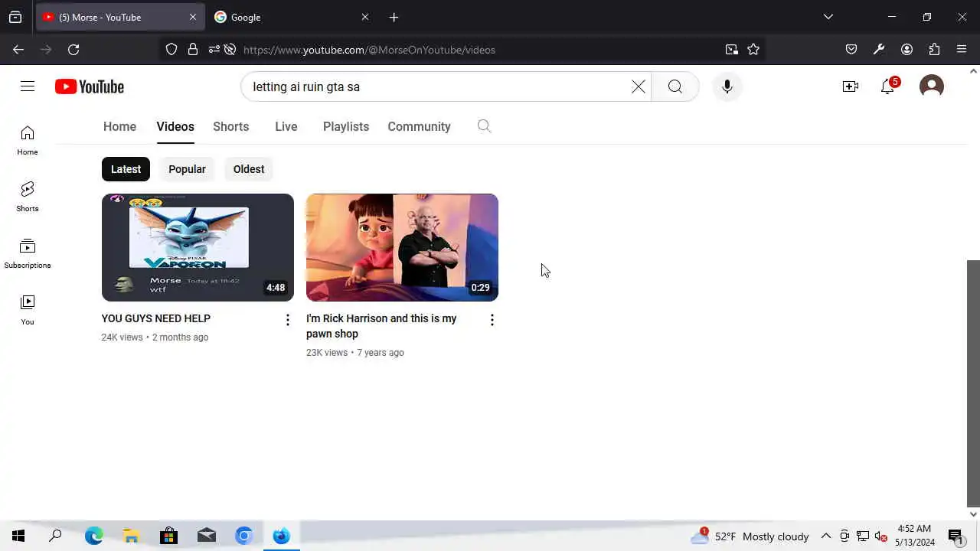Open a new browser tab

(x=394, y=17)
